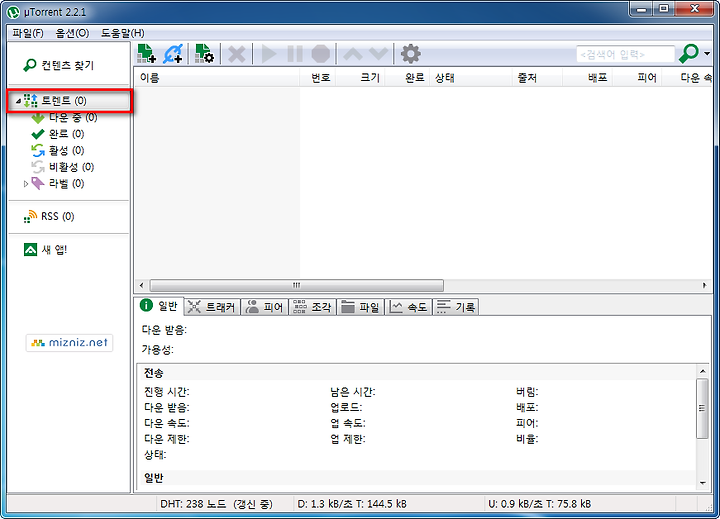Viewport: 720px width, 519px height.
Task: Open the 옵션(O) menu
Action: (72, 33)
